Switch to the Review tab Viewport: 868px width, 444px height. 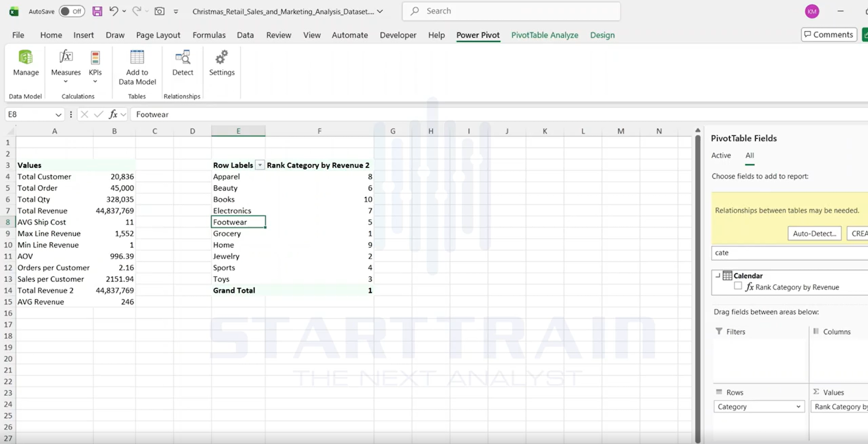278,35
